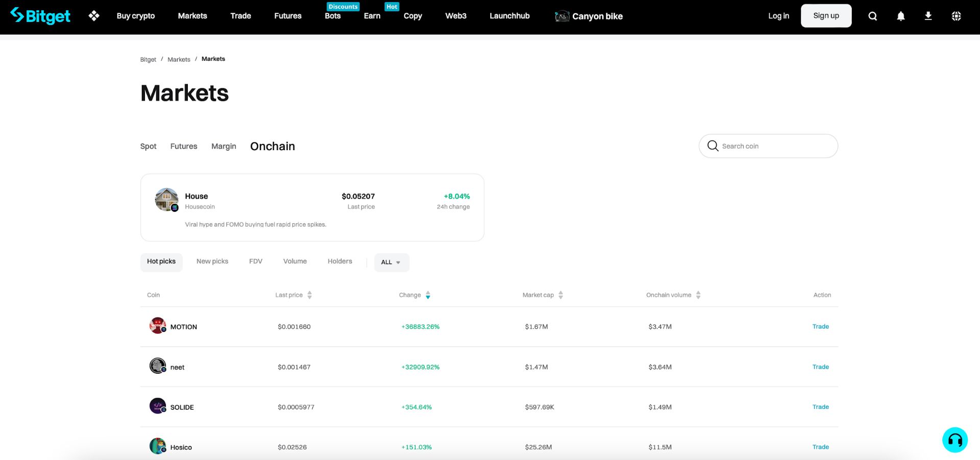The width and height of the screenshot is (980, 460).
Task: Open the Launchhub menu
Action: pos(509,16)
